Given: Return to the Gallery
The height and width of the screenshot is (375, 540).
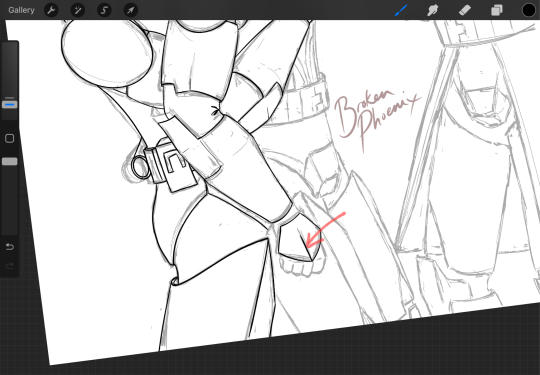Looking at the screenshot, I should [x=21, y=10].
